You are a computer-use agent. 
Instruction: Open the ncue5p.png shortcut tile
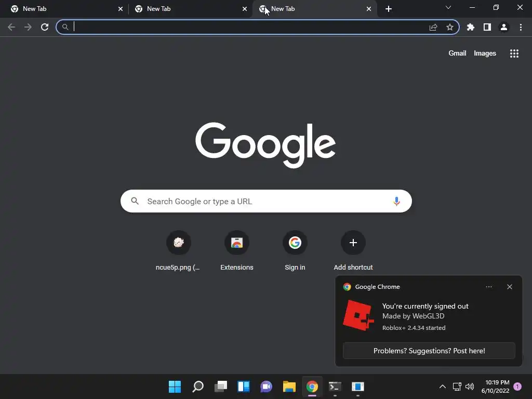[179, 251]
